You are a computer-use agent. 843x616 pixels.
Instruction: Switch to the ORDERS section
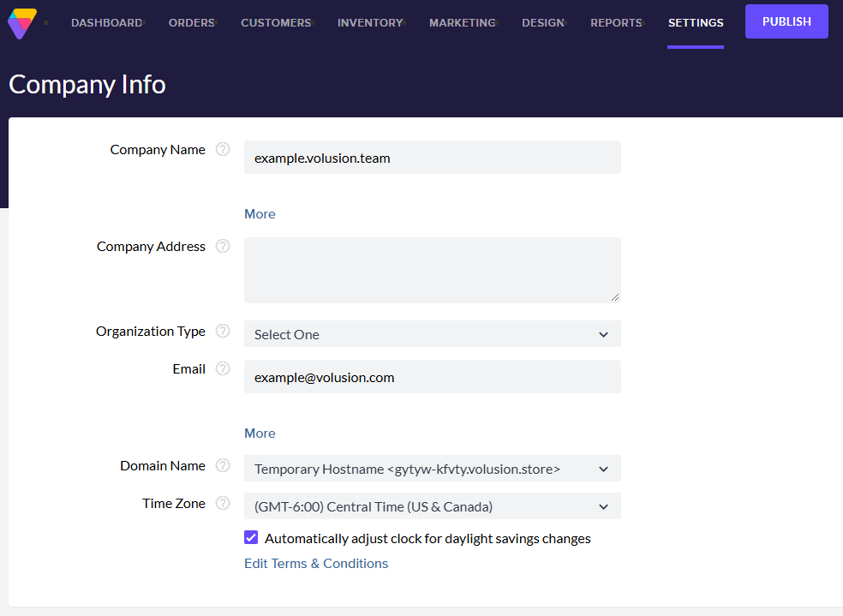pos(191,23)
